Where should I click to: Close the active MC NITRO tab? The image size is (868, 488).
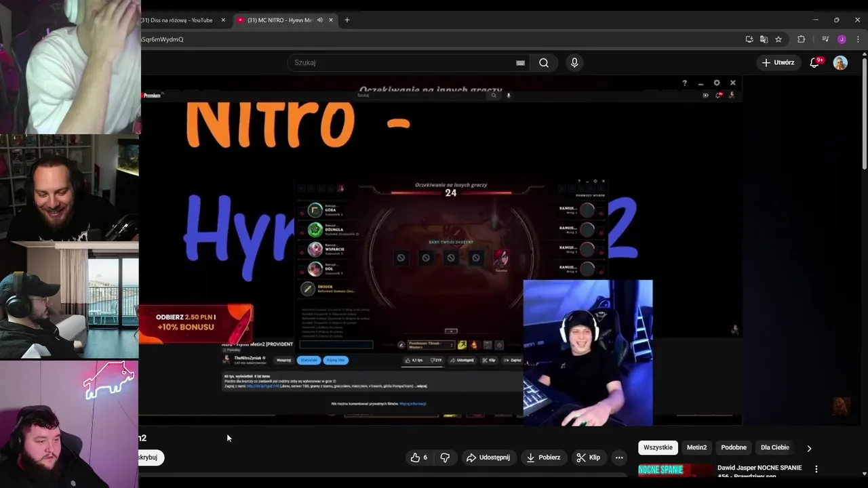point(331,20)
